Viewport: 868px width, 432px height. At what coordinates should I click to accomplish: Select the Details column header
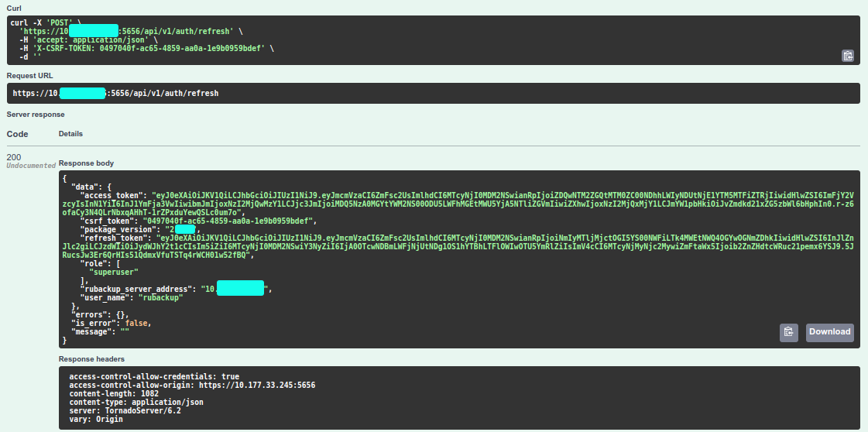click(x=70, y=134)
